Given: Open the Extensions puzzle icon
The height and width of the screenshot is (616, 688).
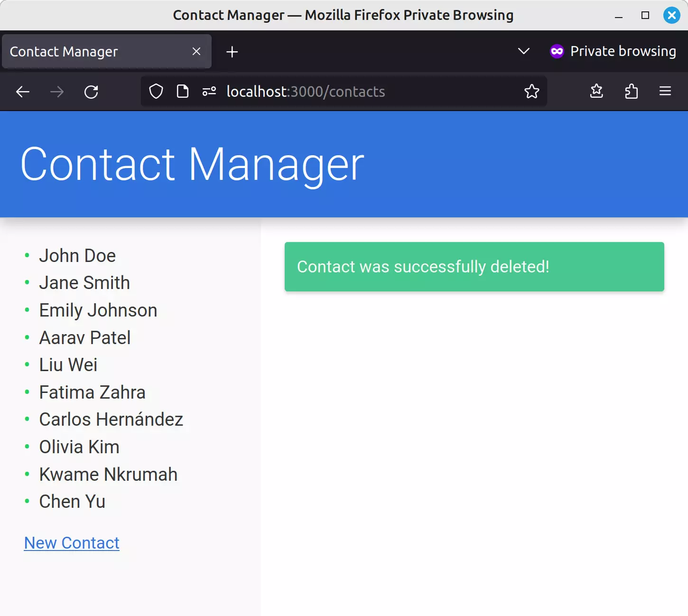Looking at the screenshot, I should coord(631,91).
